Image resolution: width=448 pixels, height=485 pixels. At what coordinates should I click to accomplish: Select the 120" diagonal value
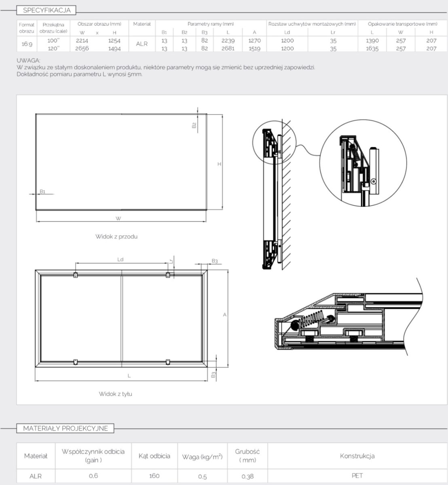tap(53, 48)
